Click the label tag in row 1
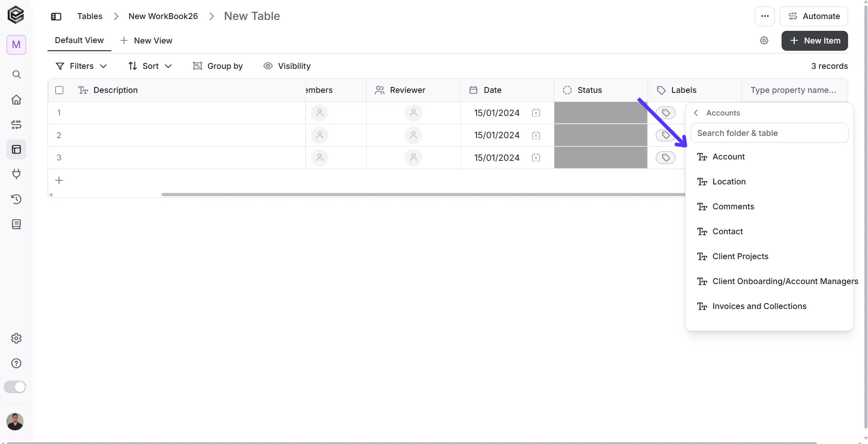868x444 pixels. (666, 113)
